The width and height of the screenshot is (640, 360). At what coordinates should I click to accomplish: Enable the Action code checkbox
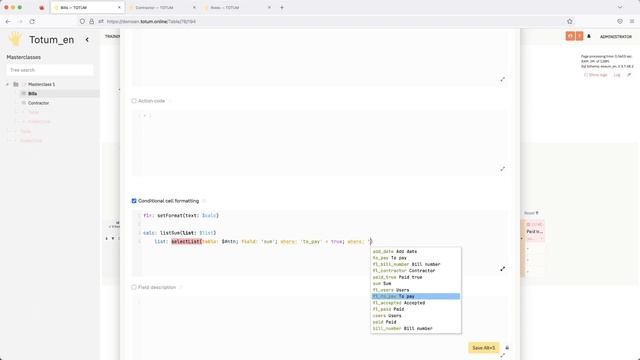click(x=134, y=101)
